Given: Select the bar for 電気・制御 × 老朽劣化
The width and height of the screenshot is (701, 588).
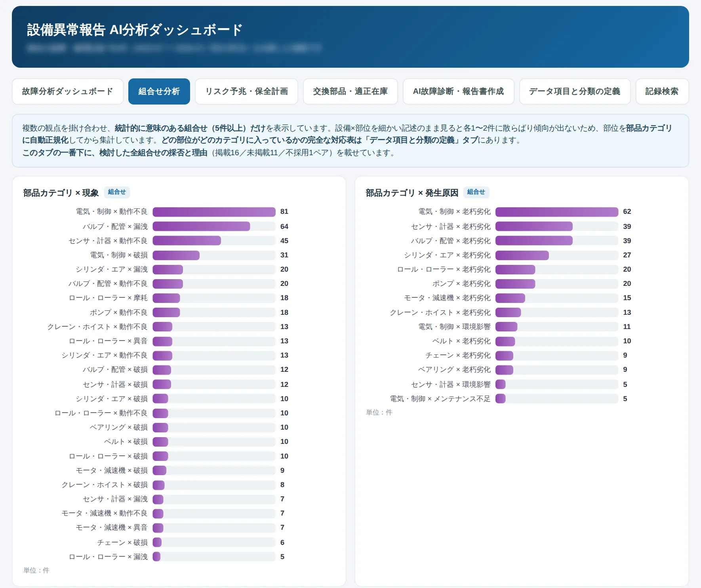Looking at the screenshot, I should coord(557,212).
